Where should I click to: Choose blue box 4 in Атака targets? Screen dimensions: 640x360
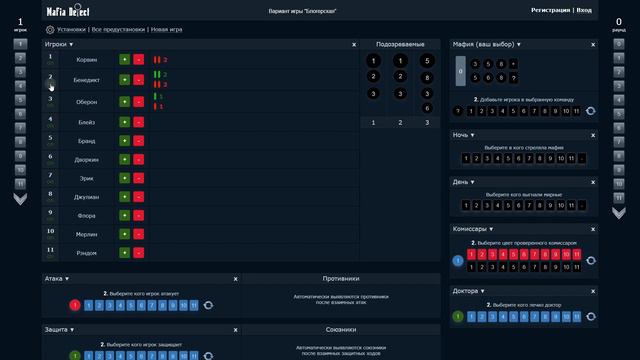120,305
